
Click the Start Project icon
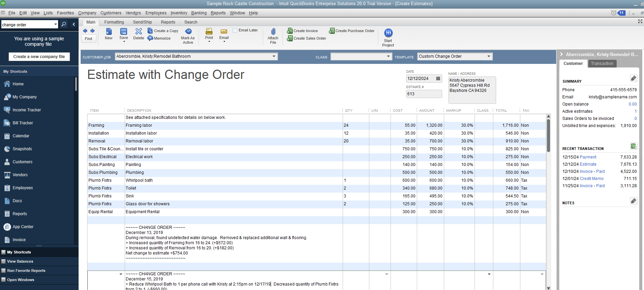point(388,33)
